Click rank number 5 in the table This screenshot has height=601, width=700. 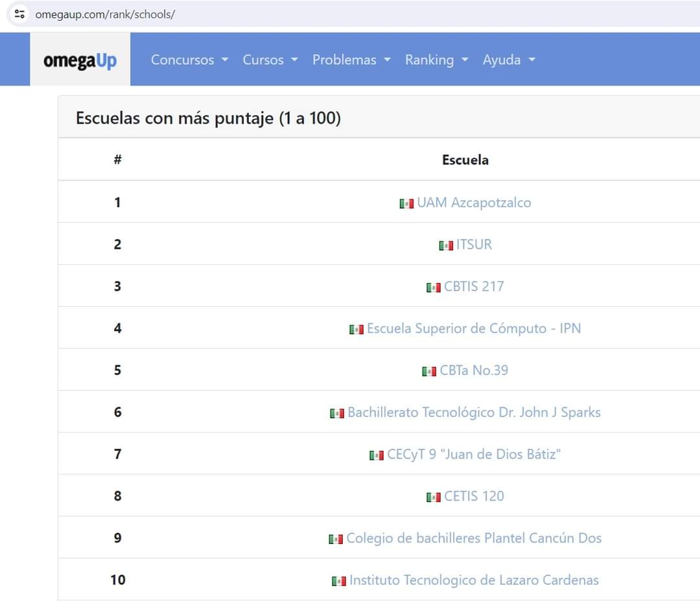[x=117, y=370]
